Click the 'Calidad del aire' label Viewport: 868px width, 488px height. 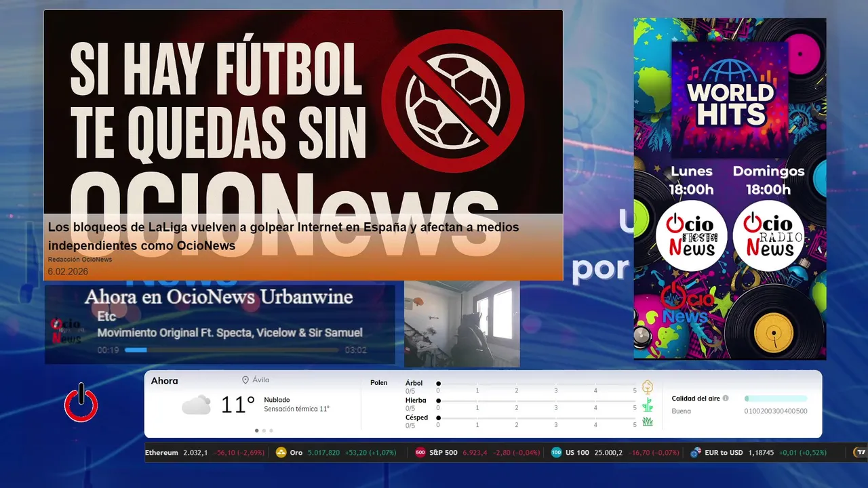coord(696,399)
